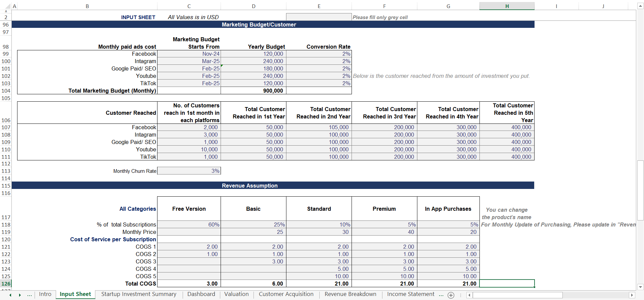Click Facebook 2nd year reach 105,000
Image resolution: width=644 pixels, height=300 pixels.
[x=319, y=127]
